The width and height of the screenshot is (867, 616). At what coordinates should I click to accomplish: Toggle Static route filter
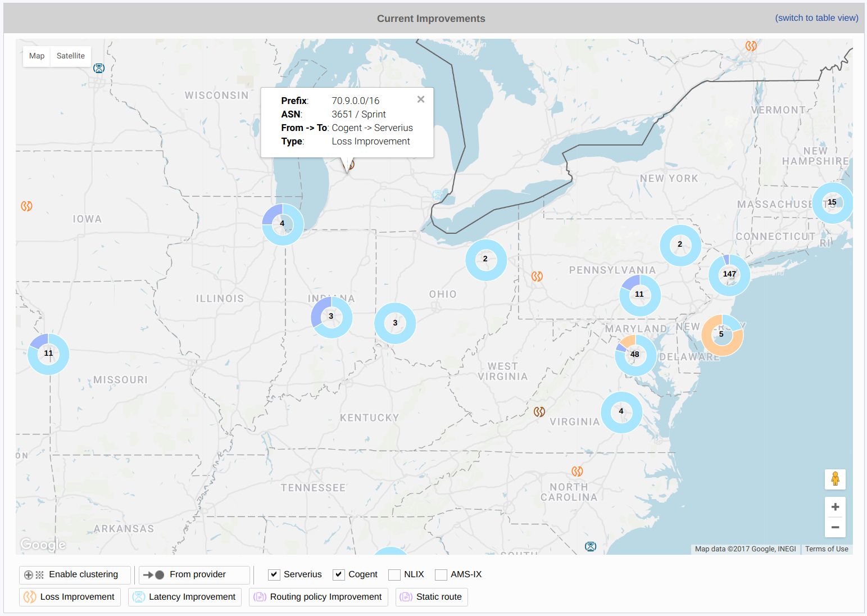[x=432, y=597]
